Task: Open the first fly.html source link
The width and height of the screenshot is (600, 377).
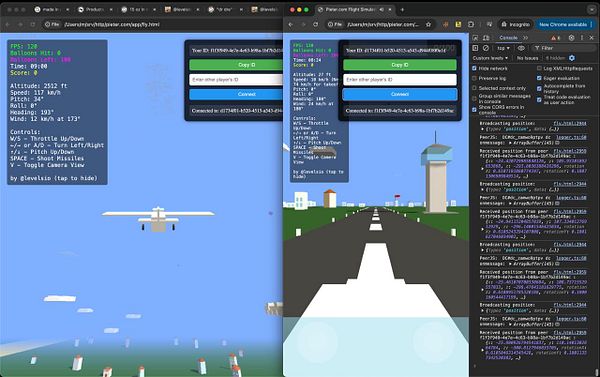Action: click(x=570, y=123)
